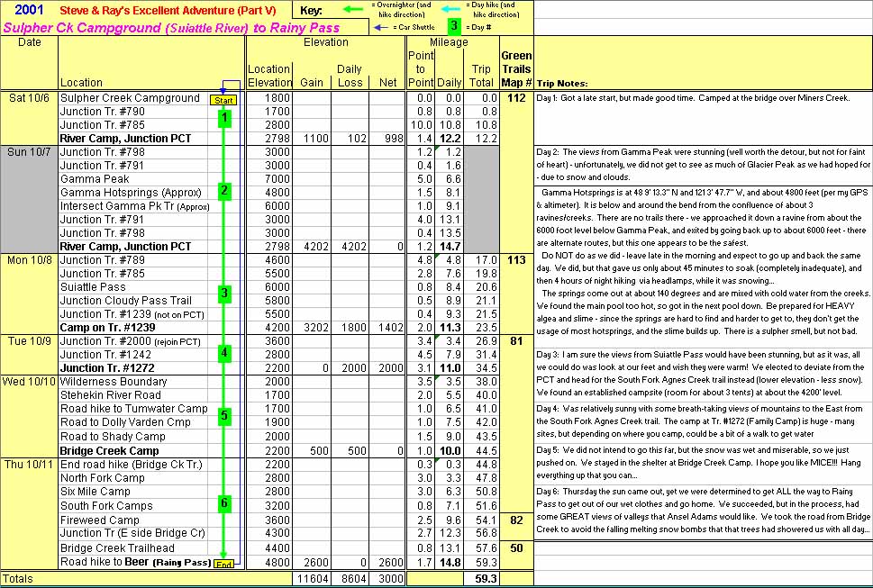Click the green Day 6 marker
873x588 pixels.
[x=223, y=503]
